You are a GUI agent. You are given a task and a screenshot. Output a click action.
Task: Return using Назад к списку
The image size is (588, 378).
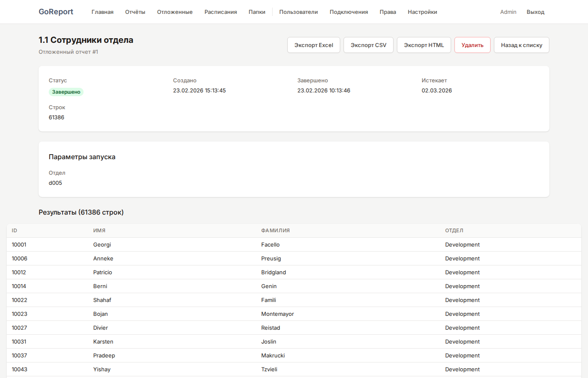tap(521, 45)
